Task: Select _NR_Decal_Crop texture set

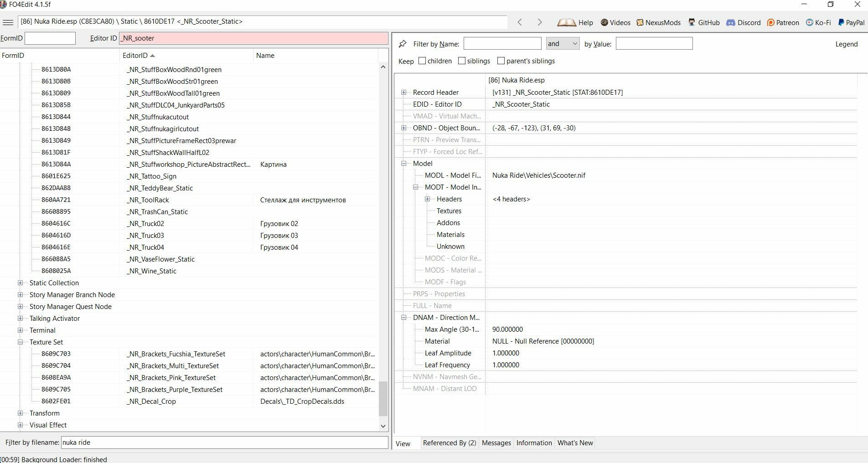Action: (x=189, y=401)
